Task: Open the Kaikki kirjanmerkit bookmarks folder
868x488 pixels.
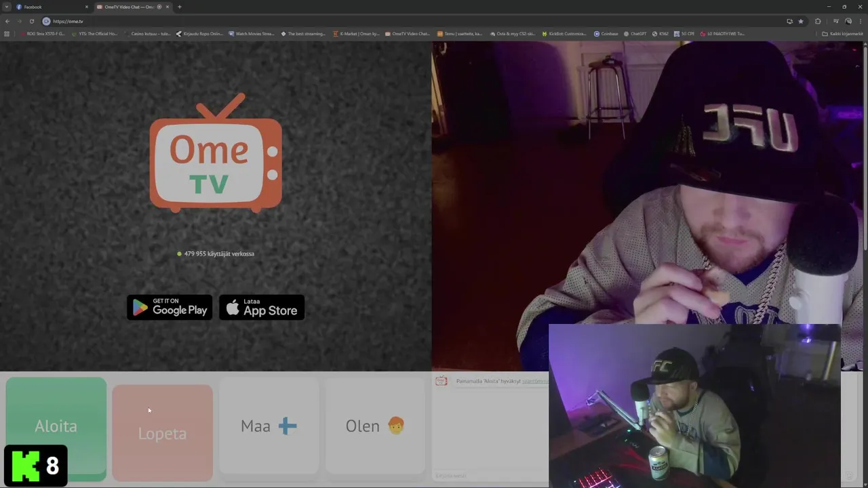Action: point(842,33)
